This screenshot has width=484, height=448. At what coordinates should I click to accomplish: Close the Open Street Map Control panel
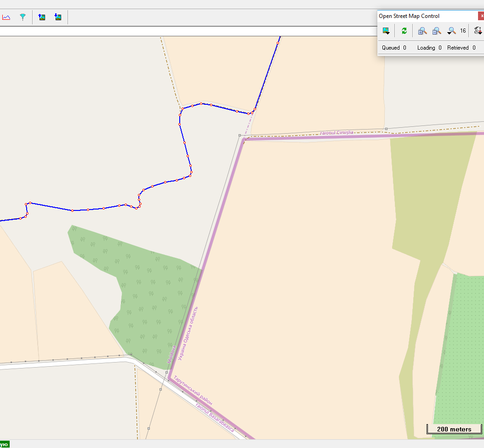[x=481, y=16]
